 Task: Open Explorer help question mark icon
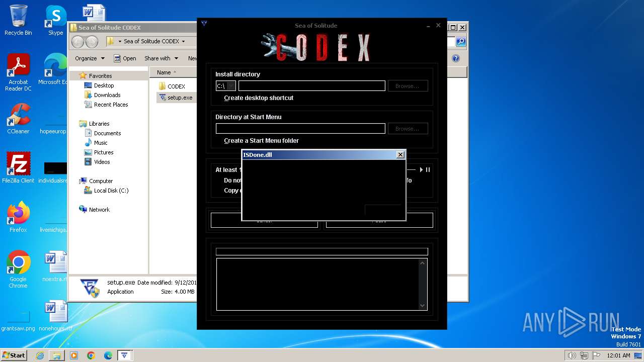coord(456,58)
